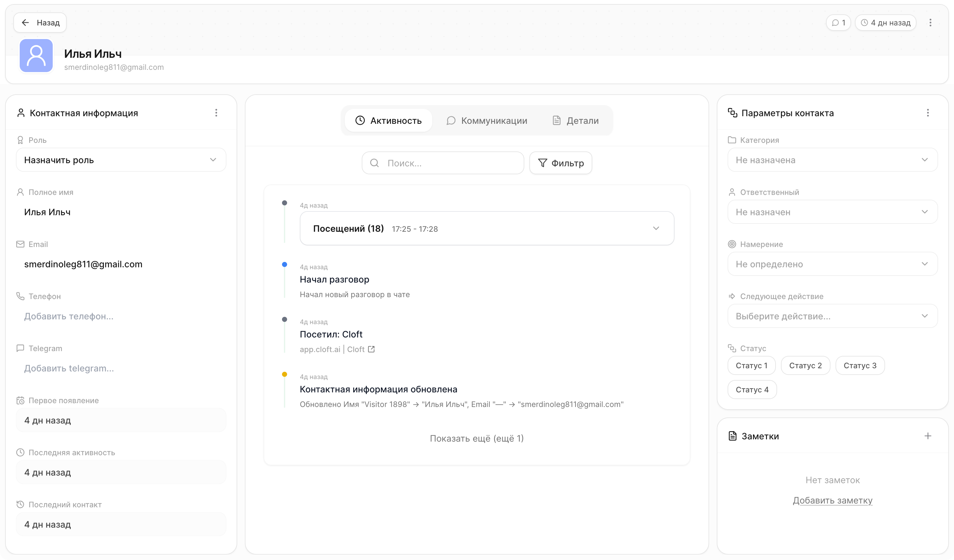954x560 pixels.
Task: Open Ответственный dropdown 'Не назначен'
Action: (832, 212)
